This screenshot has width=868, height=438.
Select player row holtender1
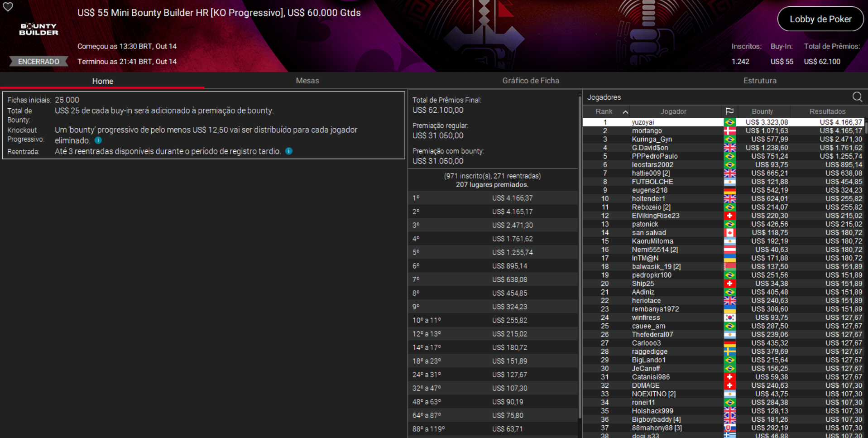tap(723, 199)
